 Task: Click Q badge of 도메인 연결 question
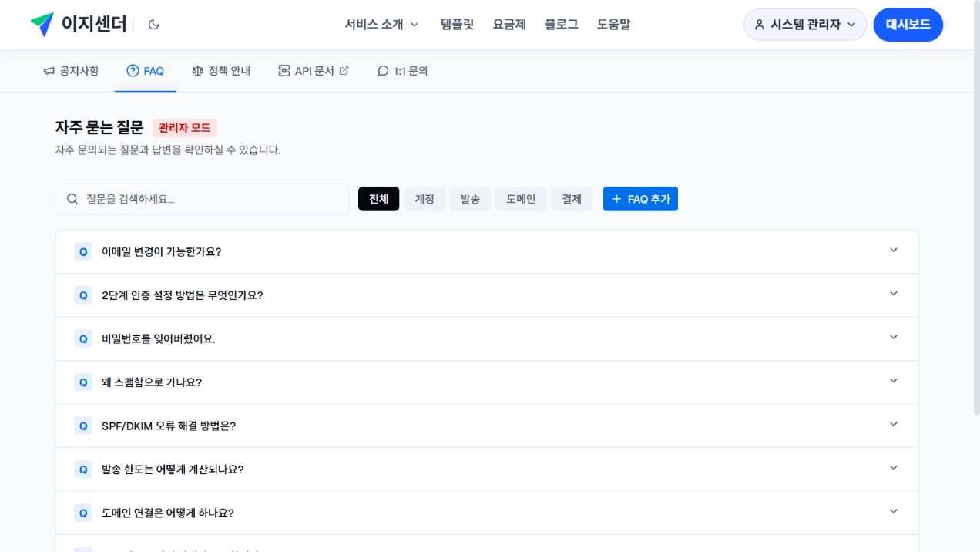(x=83, y=513)
